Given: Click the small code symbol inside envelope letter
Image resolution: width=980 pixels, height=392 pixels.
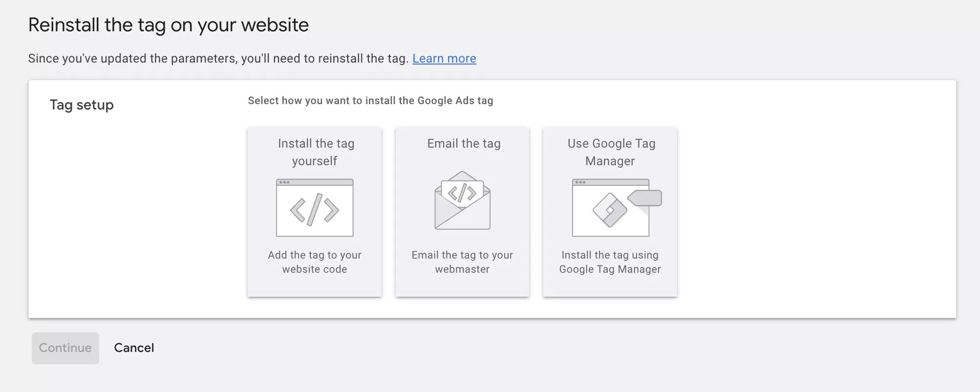Looking at the screenshot, I should [462, 193].
